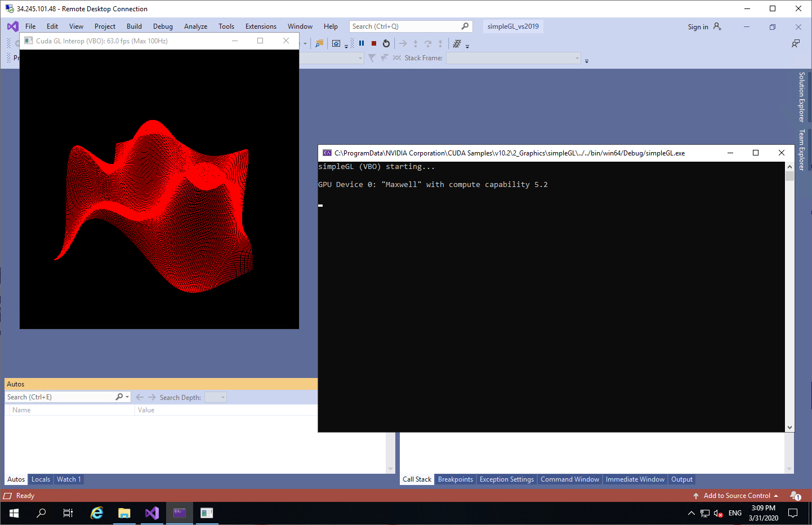Click the account icon beside Sign in
The width and height of the screenshot is (812, 525).
(717, 26)
